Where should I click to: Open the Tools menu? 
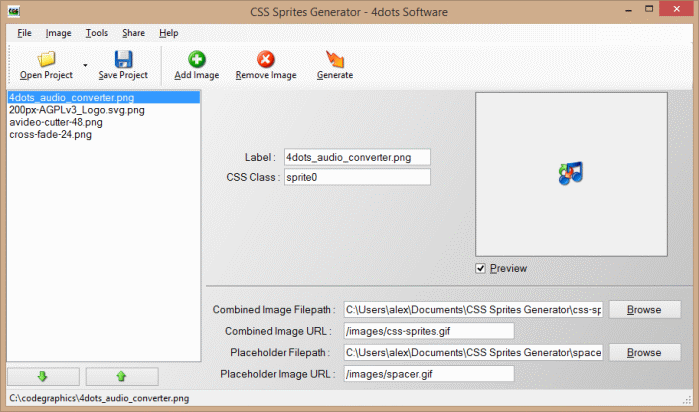97,33
